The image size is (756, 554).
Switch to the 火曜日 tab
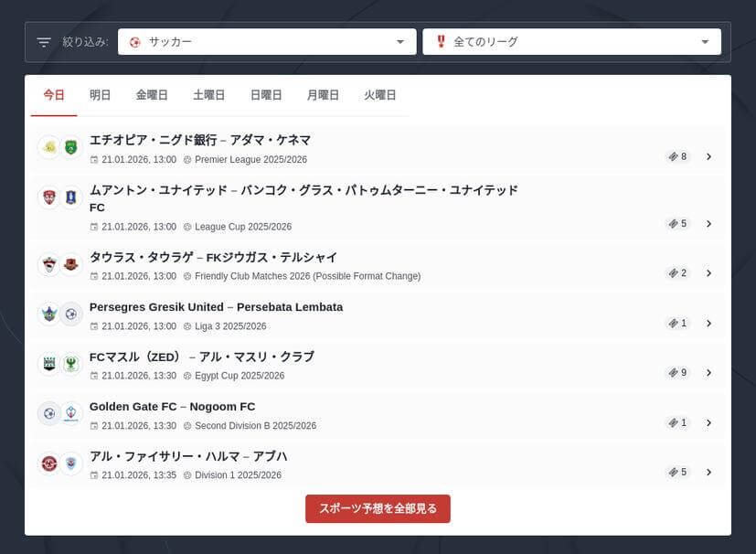[x=379, y=95]
